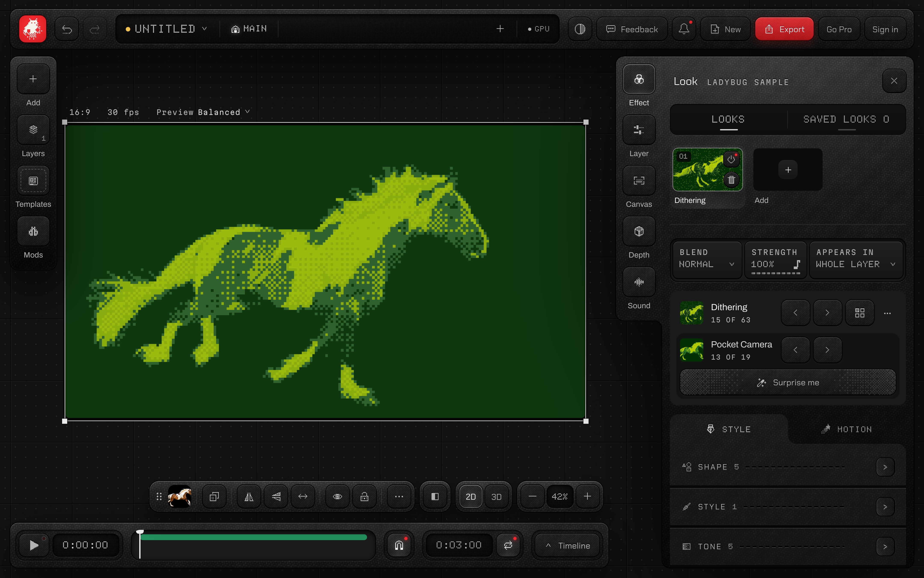
Task: Toggle the Dithering look power button
Action: (731, 159)
